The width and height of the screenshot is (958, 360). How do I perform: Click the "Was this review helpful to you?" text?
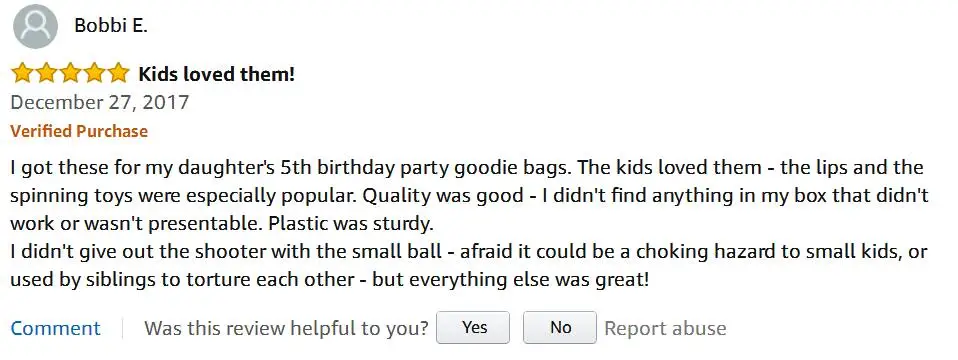tap(287, 328)
